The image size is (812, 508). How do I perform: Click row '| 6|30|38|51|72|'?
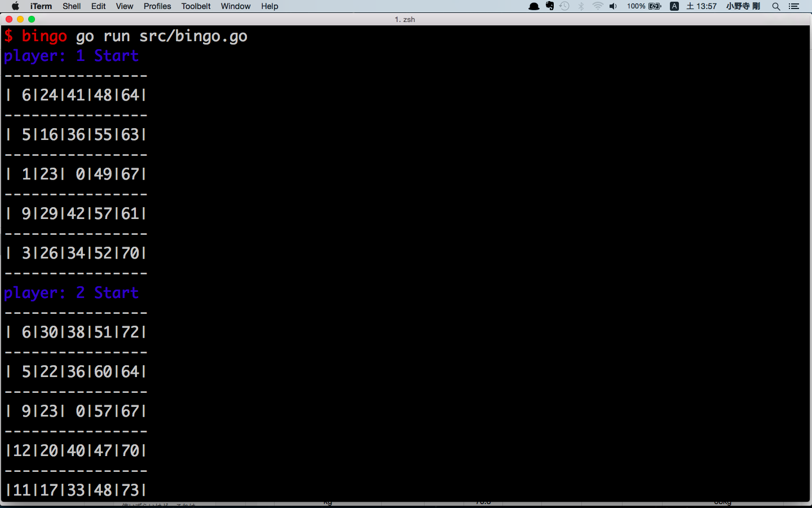(x=76, y=332)
